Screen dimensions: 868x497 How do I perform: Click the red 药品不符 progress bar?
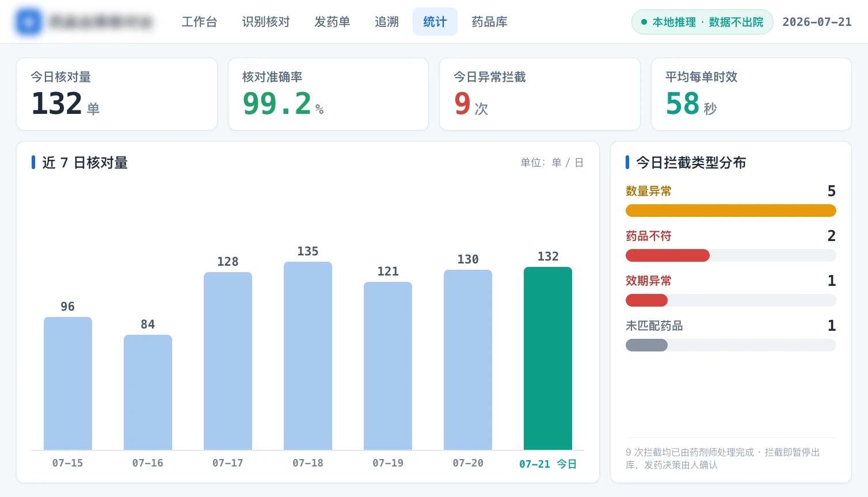point(731,255)
